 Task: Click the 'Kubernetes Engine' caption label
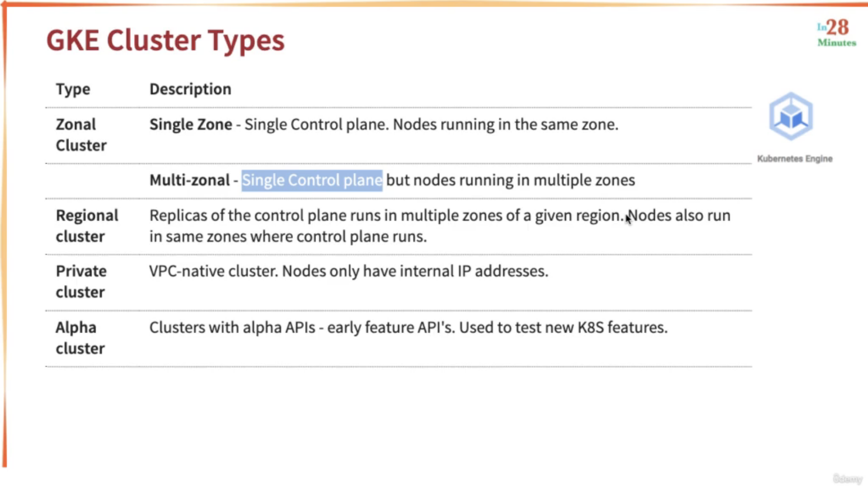point(794,159)
